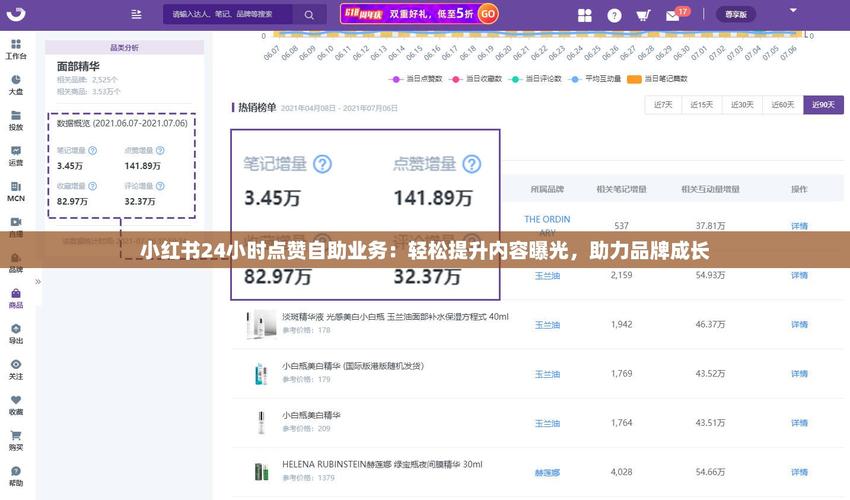Toggle the 当日笔记篇数 legend series
Image resolution: width=850 pixels, height=500 pixels.
point(657,79)
